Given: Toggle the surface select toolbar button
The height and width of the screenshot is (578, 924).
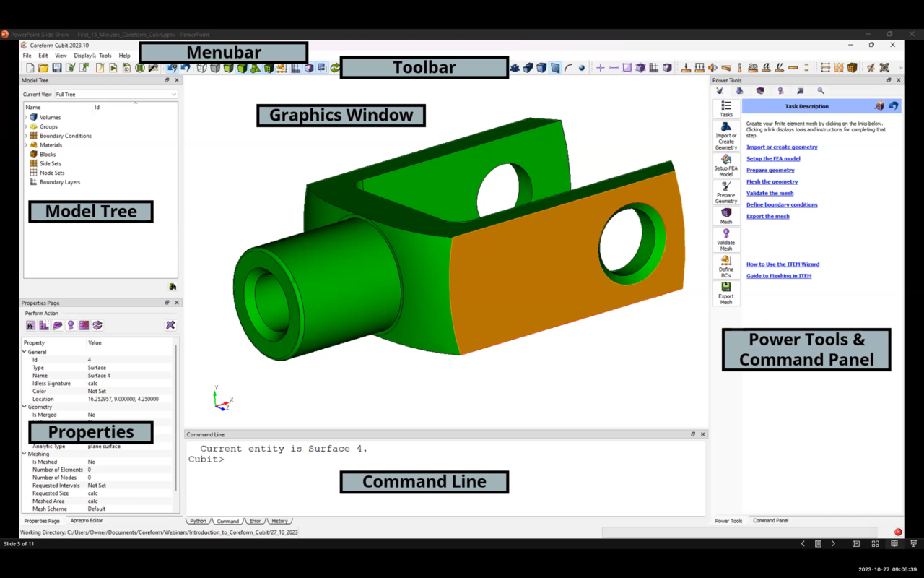Looking at the screenshot, I should [x=555, y=68].
